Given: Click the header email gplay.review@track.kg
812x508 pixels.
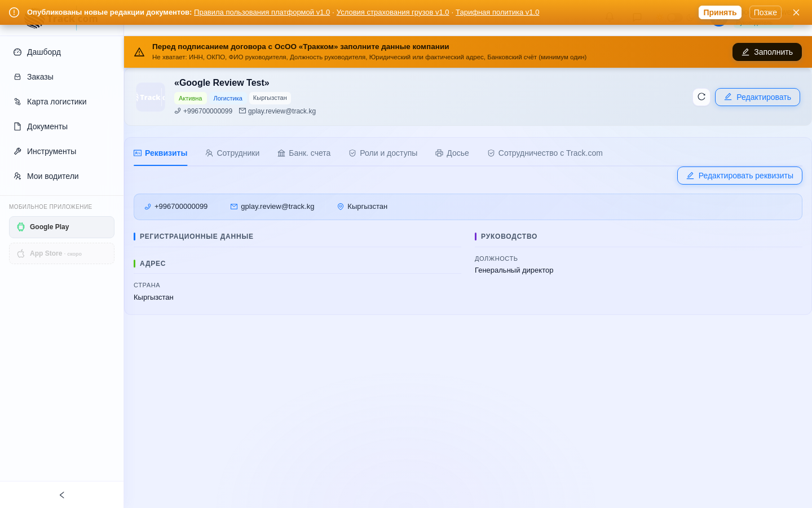Looking at the screenshot, I should pyautogui.click(x=282, y=111).
